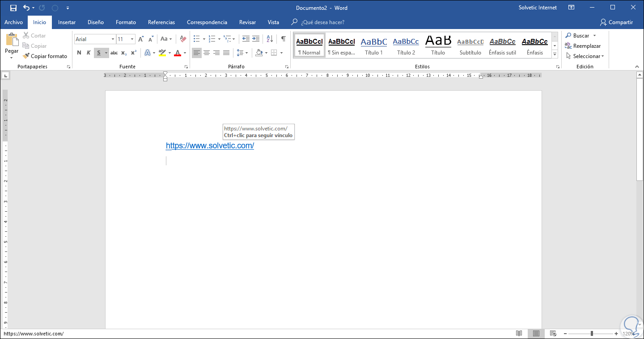Apply strikethrough with abc icon

click(x=114, y=53)
